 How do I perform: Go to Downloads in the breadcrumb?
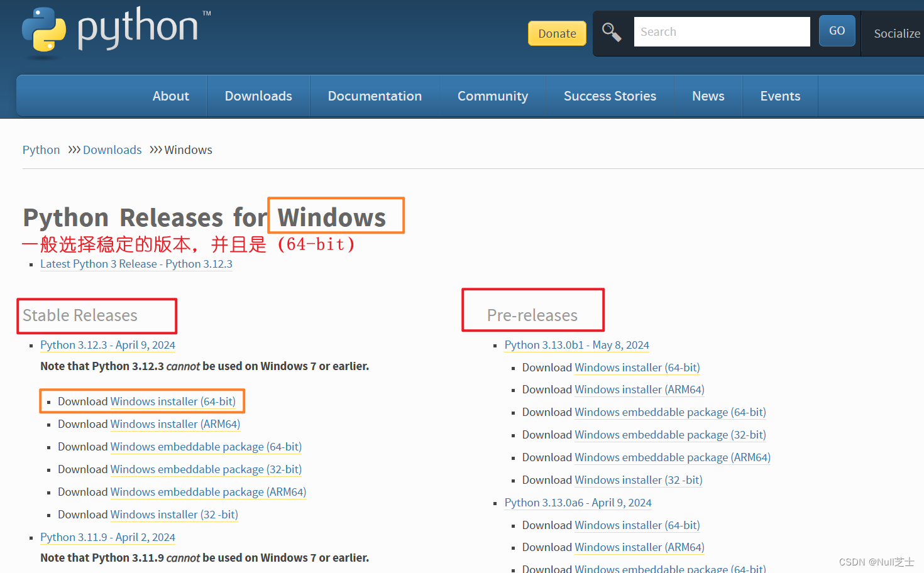[112, 150]
